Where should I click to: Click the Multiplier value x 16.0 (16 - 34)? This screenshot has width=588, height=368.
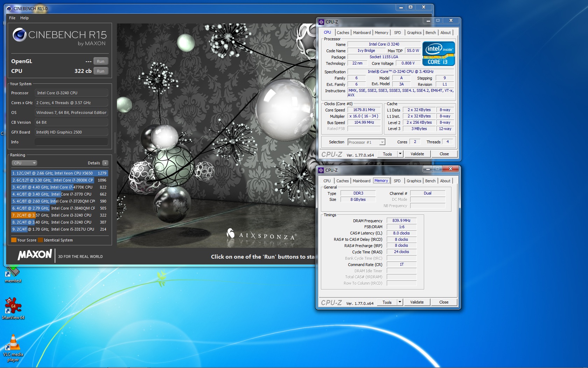click(364, 116)
